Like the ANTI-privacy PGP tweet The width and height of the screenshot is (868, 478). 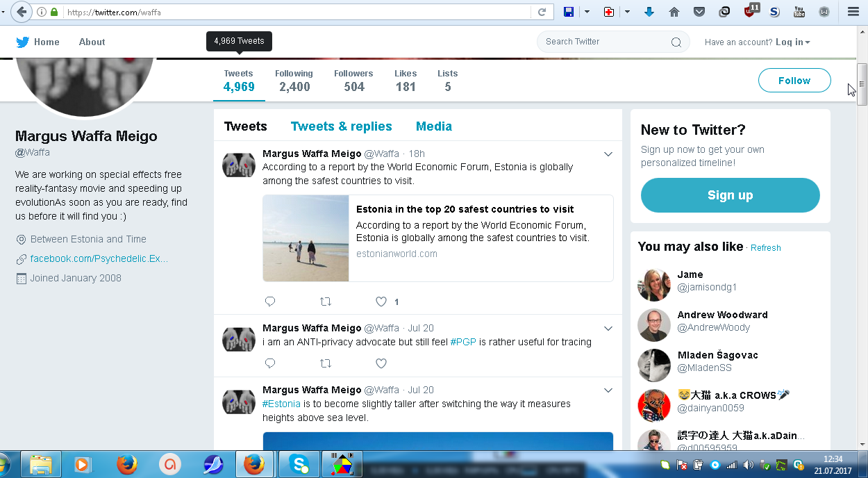click(381, 363)
